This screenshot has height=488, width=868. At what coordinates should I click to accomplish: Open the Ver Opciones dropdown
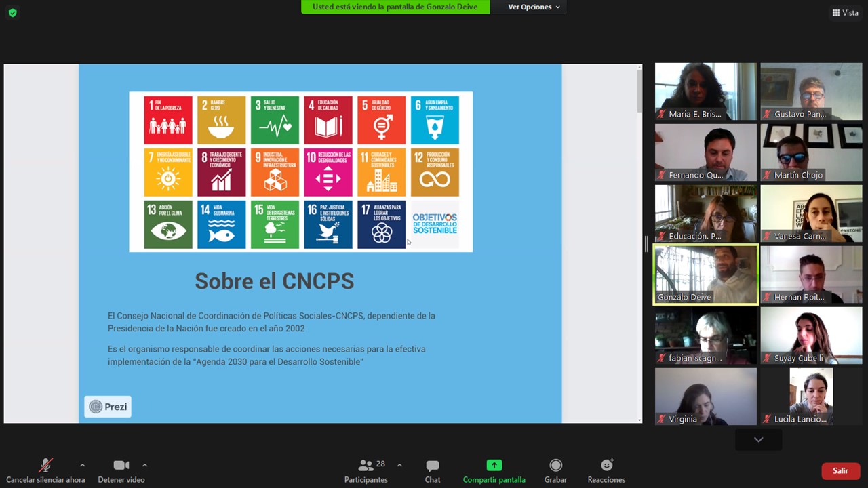(534, 7)
